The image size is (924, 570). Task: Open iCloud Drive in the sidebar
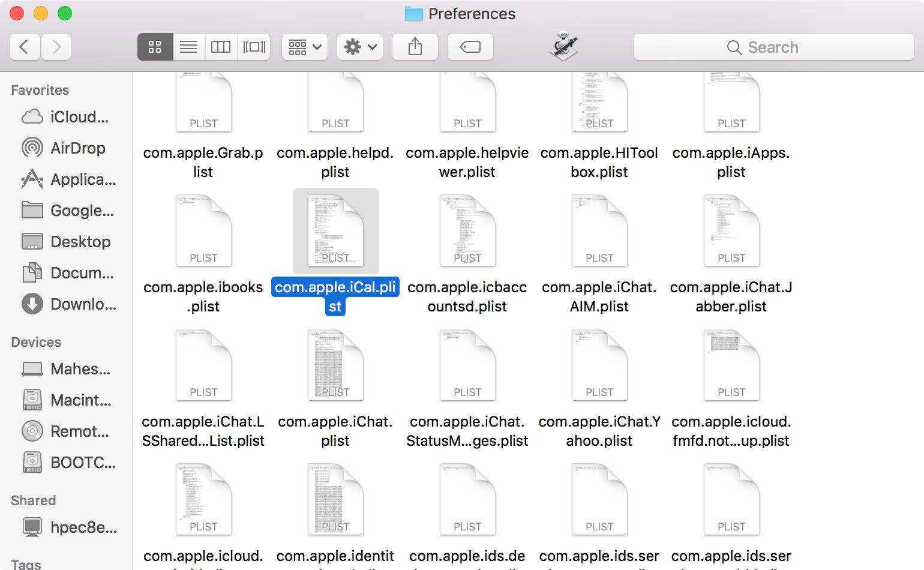coord(65,117)
